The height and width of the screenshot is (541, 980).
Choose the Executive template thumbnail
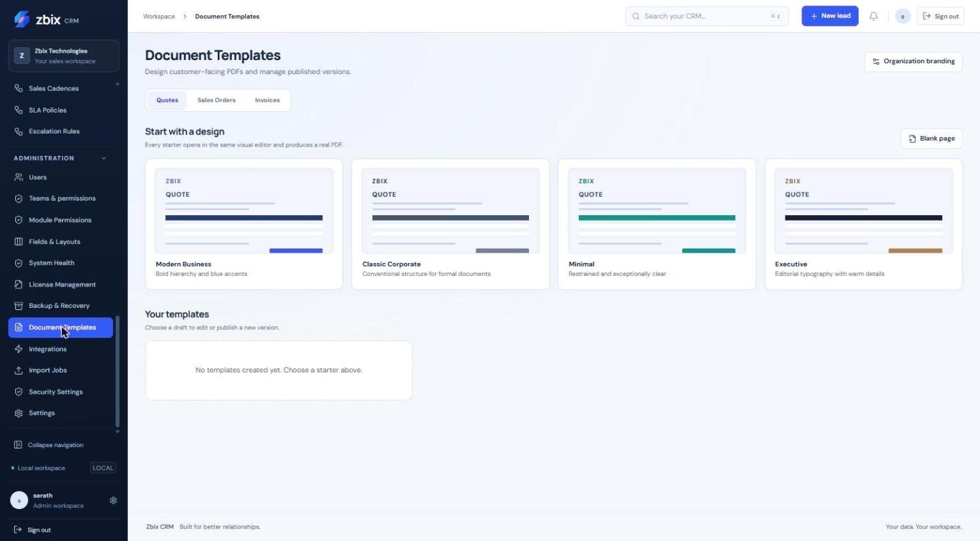(x=863, y=211)
